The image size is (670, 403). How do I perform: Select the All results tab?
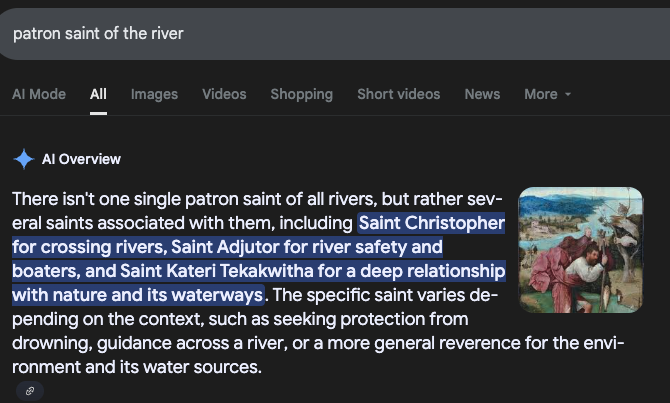(98, 94)
